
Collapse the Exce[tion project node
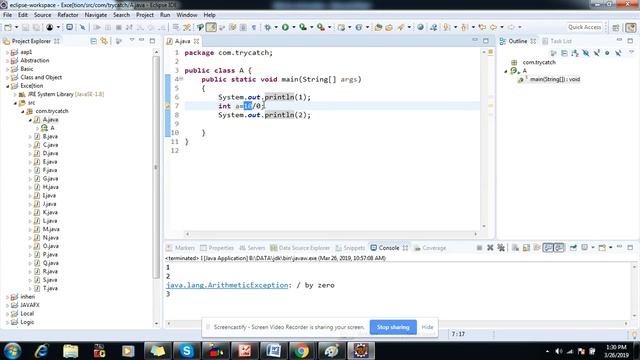tap(7, 86)
